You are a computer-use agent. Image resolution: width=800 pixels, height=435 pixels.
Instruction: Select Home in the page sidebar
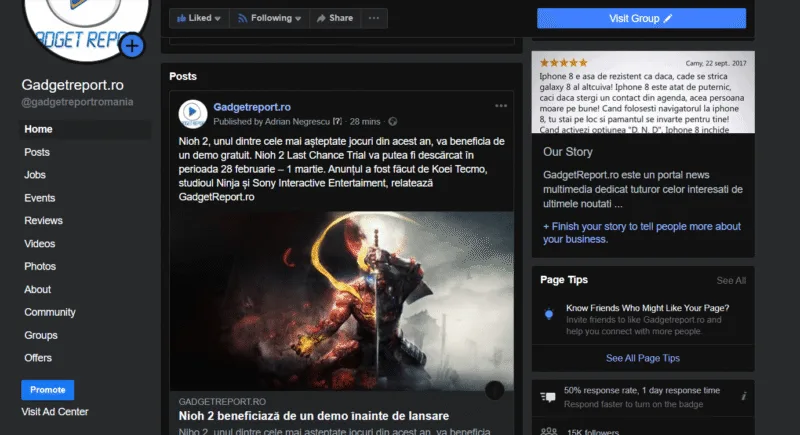point(86,130)
